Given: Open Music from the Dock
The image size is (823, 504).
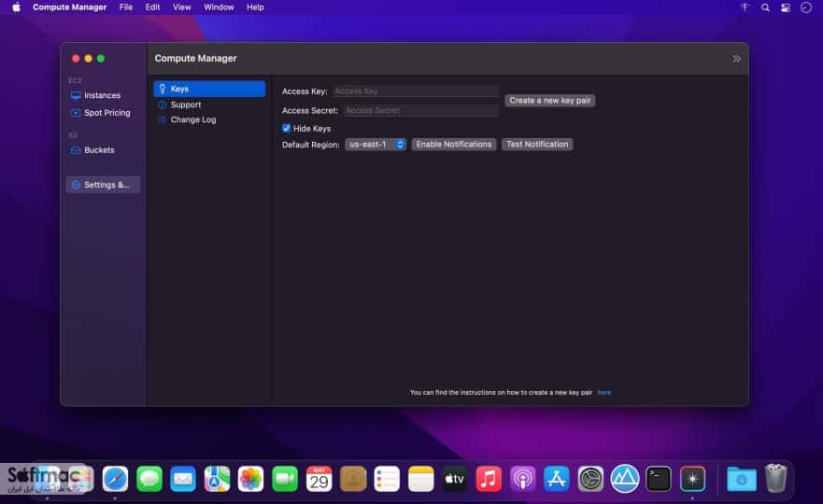Looking at the screenshot, I should pos(489,479).
